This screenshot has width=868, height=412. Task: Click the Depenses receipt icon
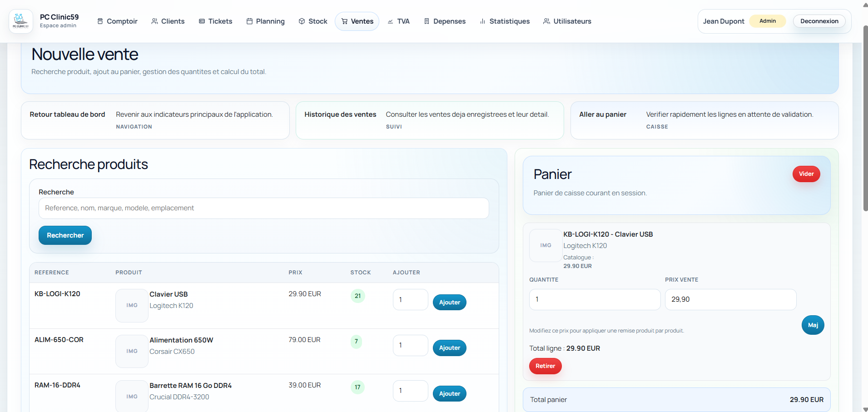tap(427, 21)
